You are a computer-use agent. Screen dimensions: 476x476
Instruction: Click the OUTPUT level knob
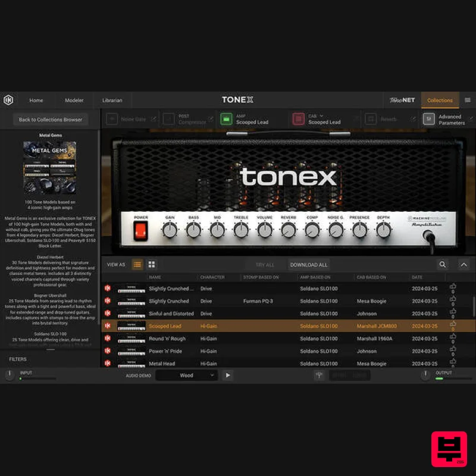(x=425, y=375)
